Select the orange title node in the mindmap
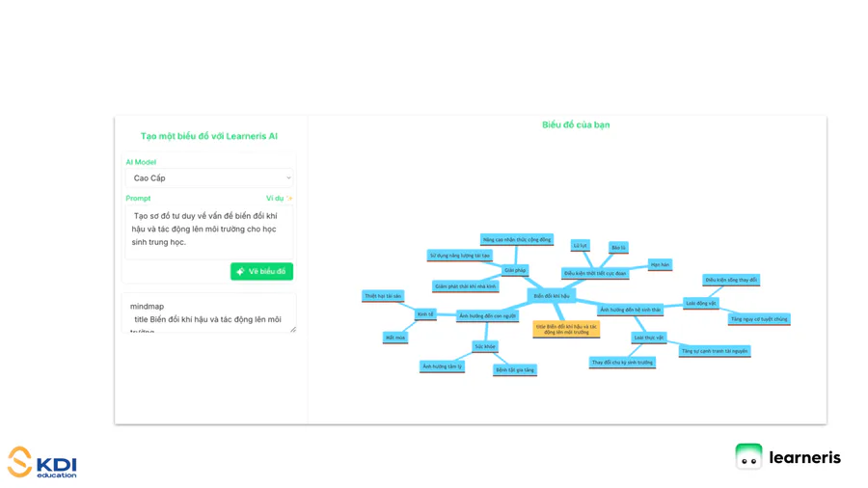 pos(566,329)
